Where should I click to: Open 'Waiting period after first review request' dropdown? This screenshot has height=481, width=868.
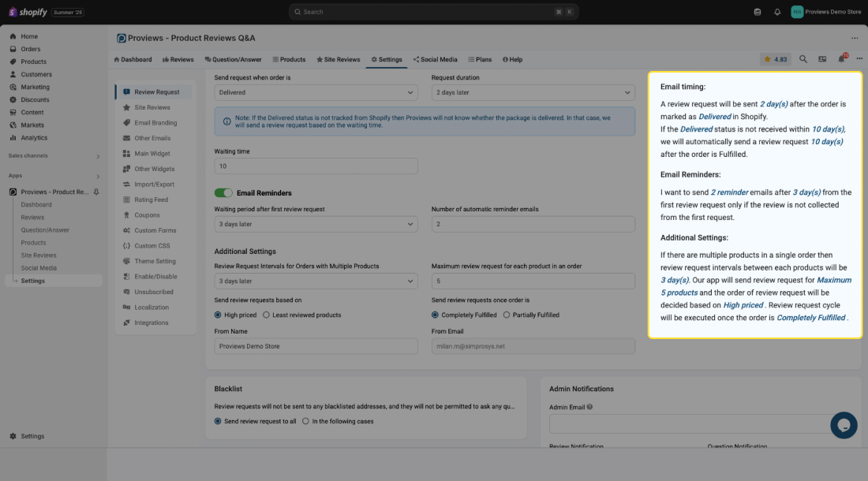316,225
